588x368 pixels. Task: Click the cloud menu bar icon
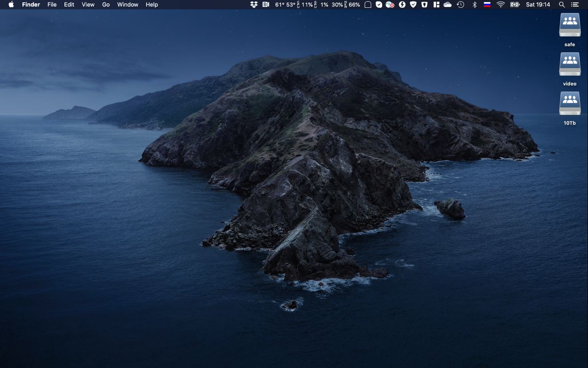pyautogui.click(x=447, y=5)
